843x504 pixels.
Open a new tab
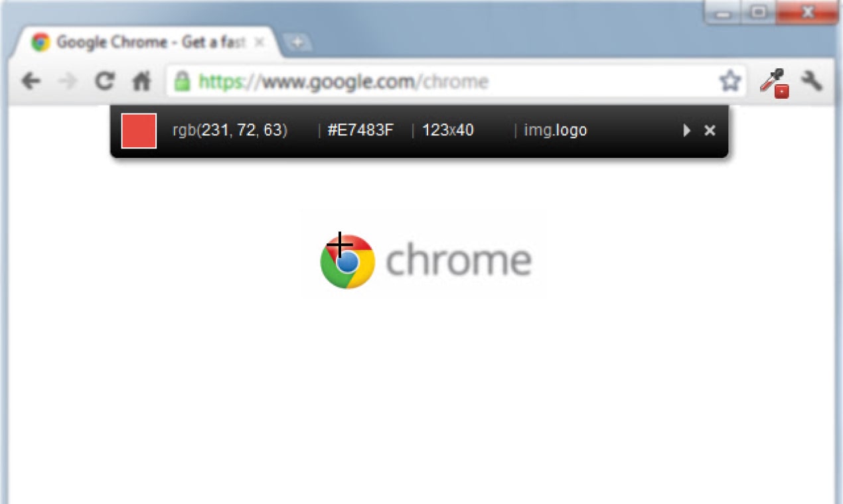pos(297,42)
